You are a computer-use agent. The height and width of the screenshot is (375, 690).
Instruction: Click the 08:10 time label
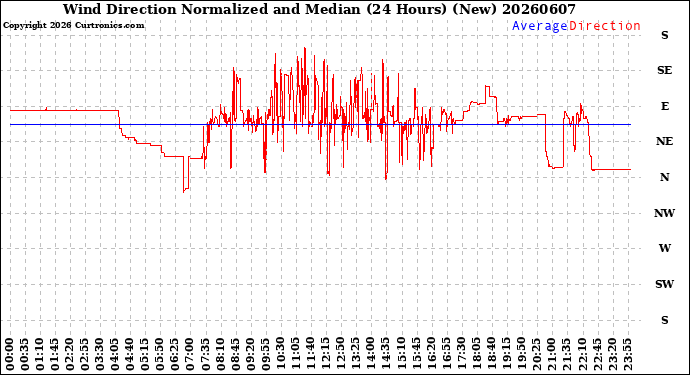(220, 354)
